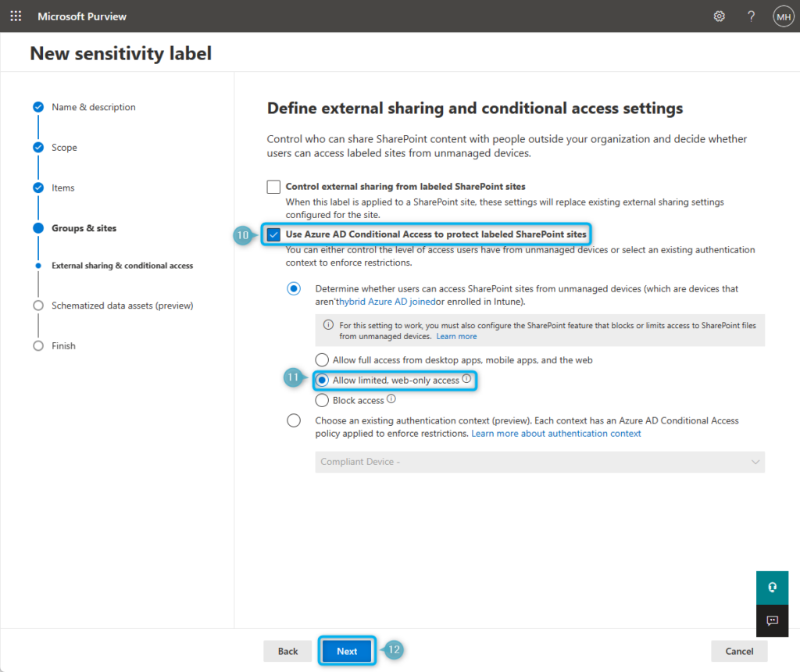The height and width of the screenshot is (672, 800).
Task: Click the help question mark icon
Action: (751, 16)
